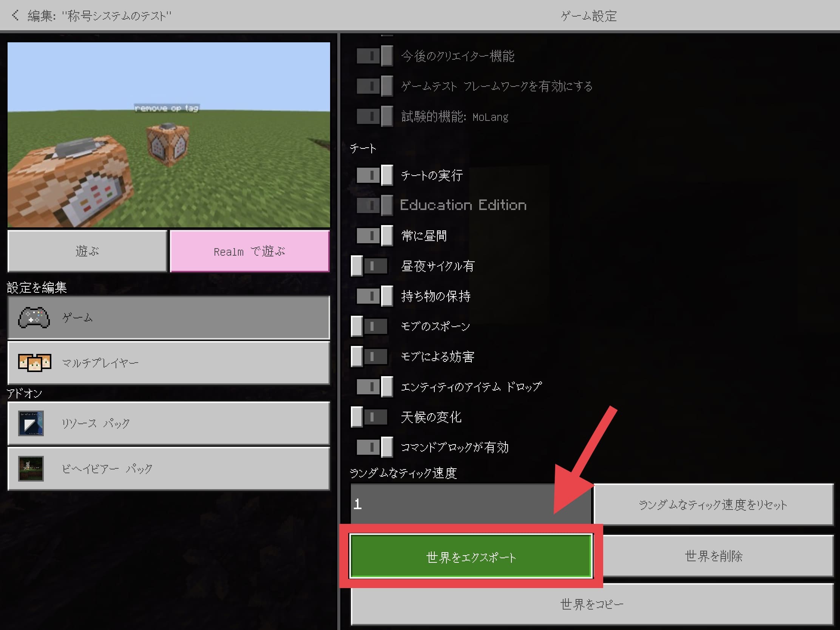Click the ランダムなティック速度 label
The width and height of the screenshot is (840, 630).
pos(403,473)
